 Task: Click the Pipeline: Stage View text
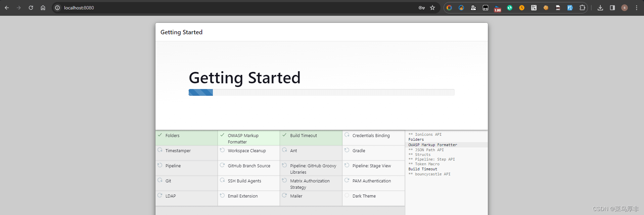click(x=372, y=166)
